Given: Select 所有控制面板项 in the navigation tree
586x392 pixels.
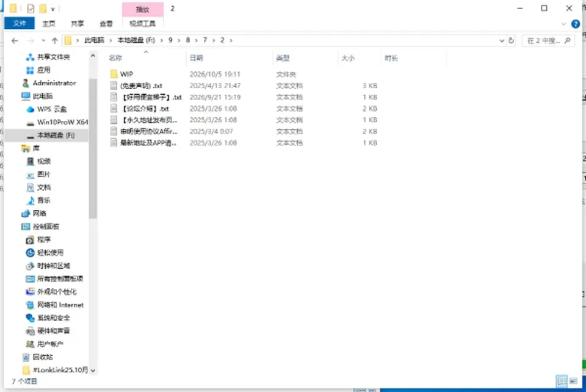Looking at the screenshot, I should (x=60, y=279).
